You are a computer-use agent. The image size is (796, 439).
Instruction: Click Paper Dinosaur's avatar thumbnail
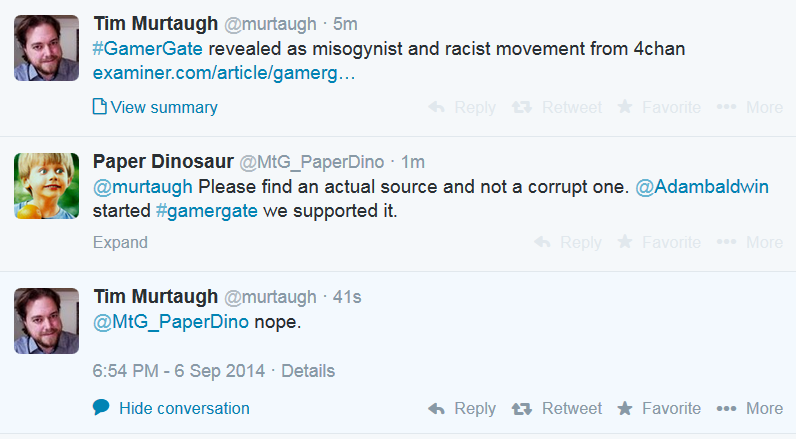[46, 186]
